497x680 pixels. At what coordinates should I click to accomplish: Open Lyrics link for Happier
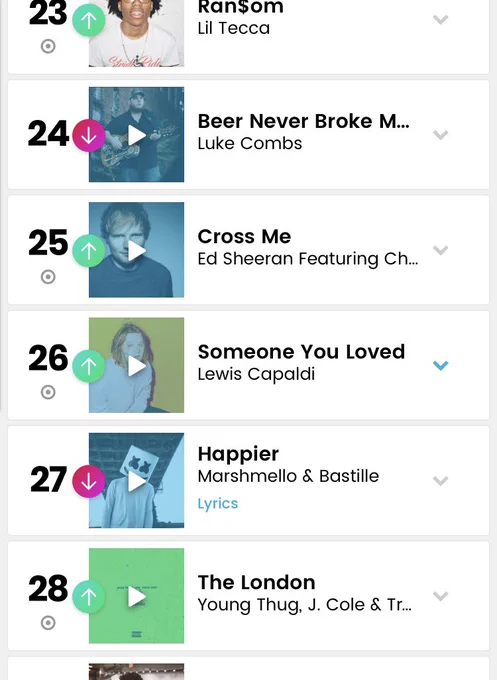click(218, 503)
